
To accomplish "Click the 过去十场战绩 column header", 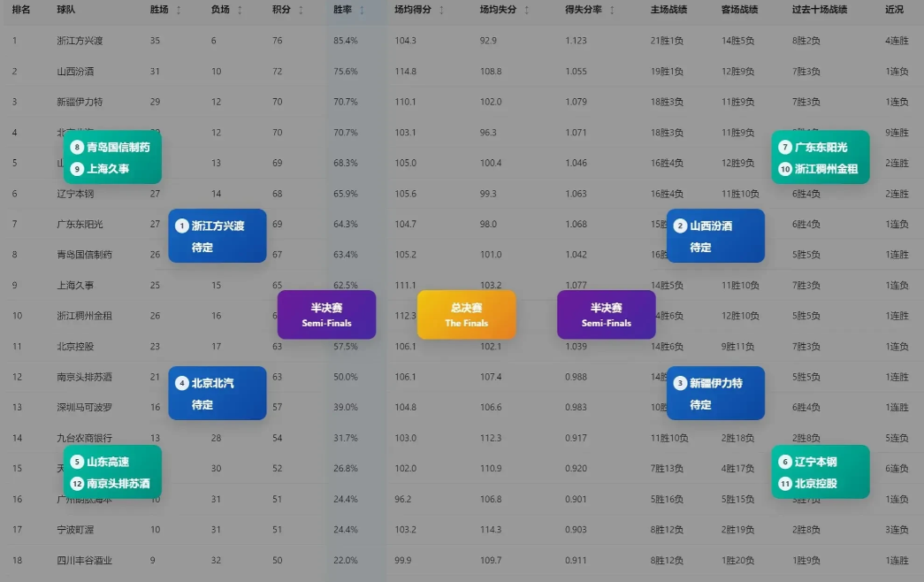I will point(820,10).
